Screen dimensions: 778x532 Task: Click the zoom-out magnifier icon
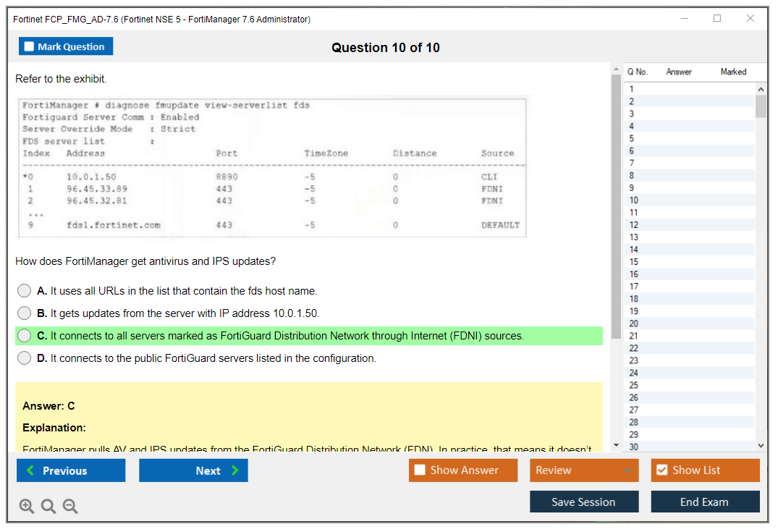pos(69,506)
